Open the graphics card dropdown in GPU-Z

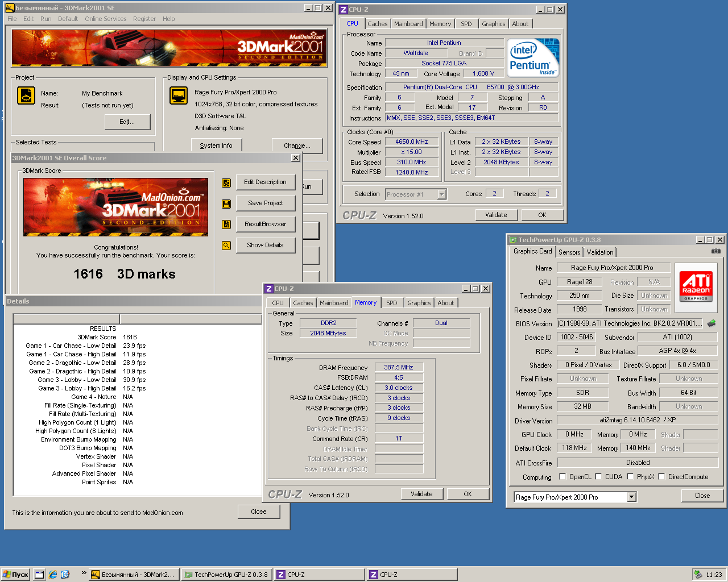click(x=631, y=497)
